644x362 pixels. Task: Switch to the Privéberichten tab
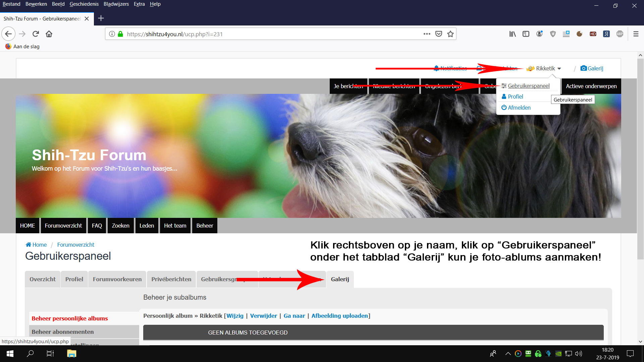(x=171, y=279)
